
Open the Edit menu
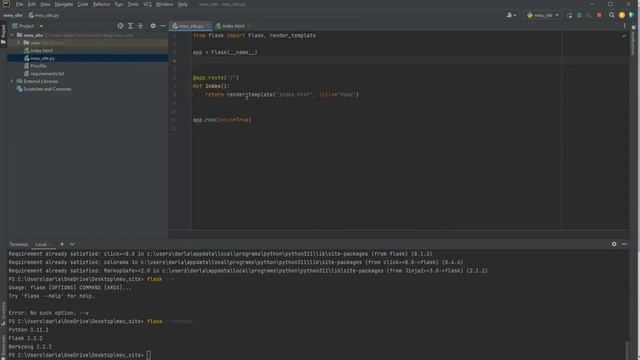click(x=31, y=4)
